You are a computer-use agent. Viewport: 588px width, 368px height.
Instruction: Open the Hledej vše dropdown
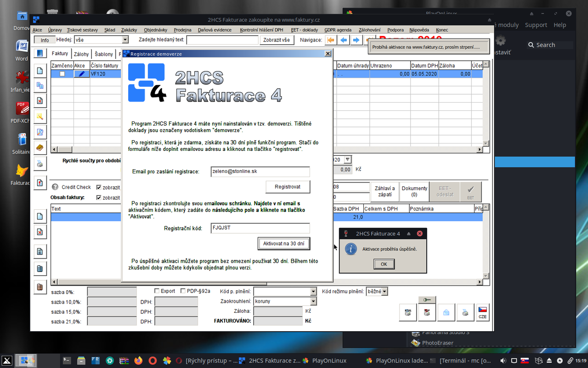(x=125, y=40)
